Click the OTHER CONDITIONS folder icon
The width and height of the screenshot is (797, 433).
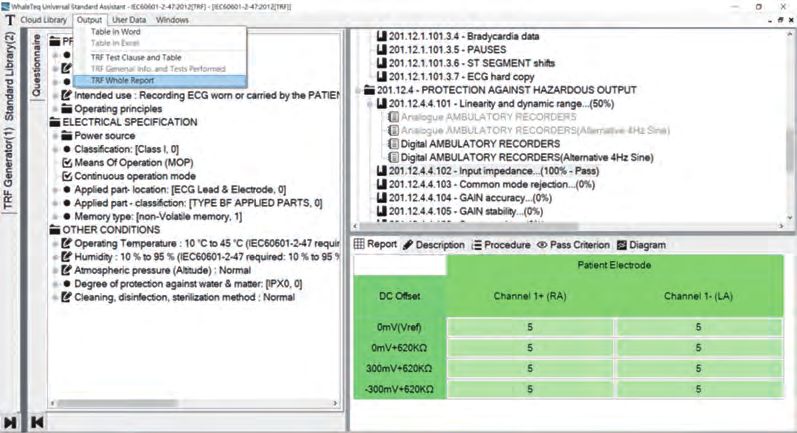click(55, 230)
